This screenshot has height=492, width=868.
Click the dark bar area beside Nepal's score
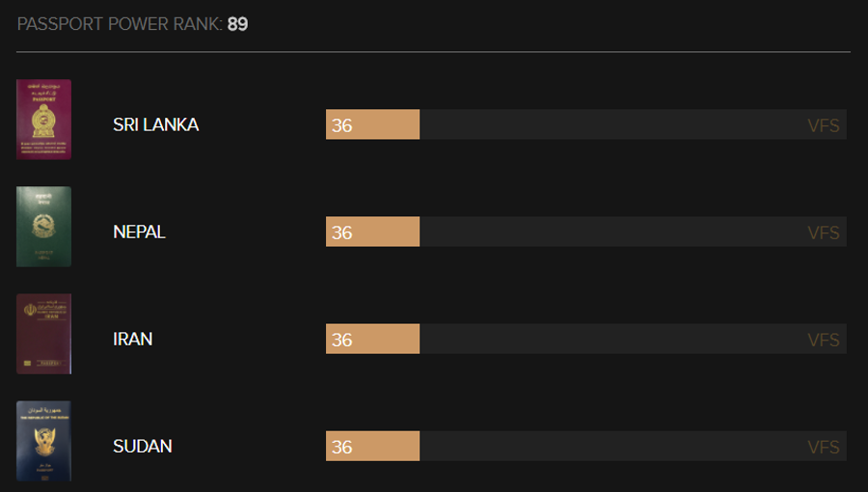click(x=633, y=232)
